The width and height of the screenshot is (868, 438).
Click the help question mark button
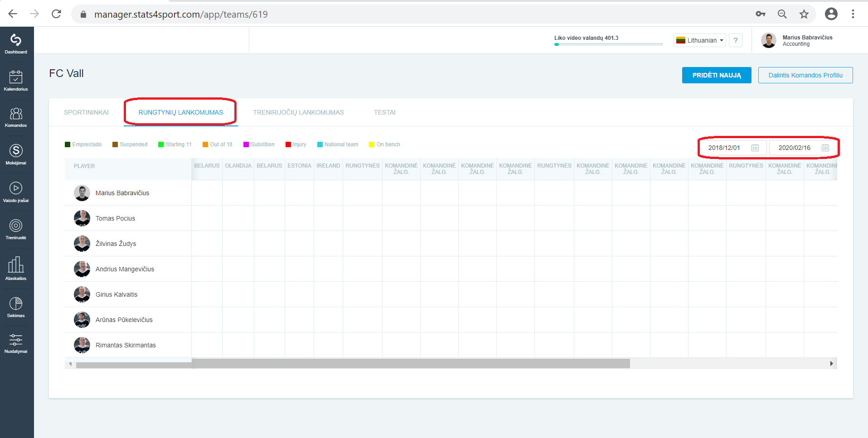click(736, 40)
